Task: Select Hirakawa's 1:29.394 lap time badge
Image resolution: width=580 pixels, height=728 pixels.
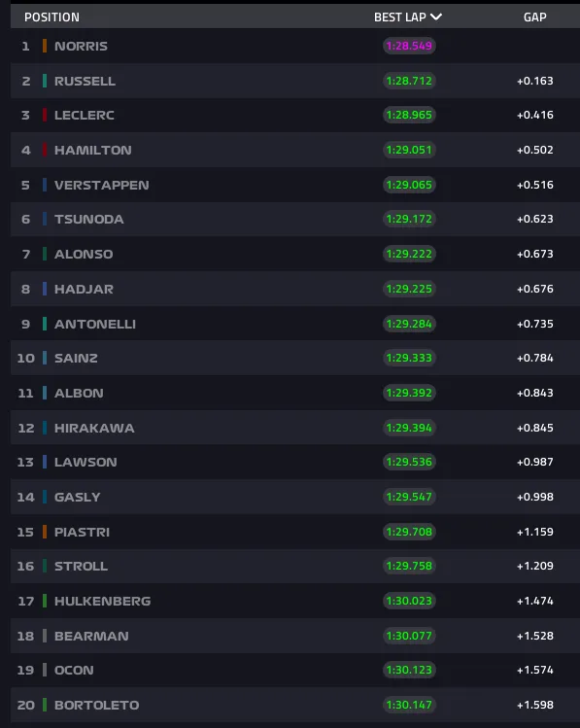Action: (409, 428)
